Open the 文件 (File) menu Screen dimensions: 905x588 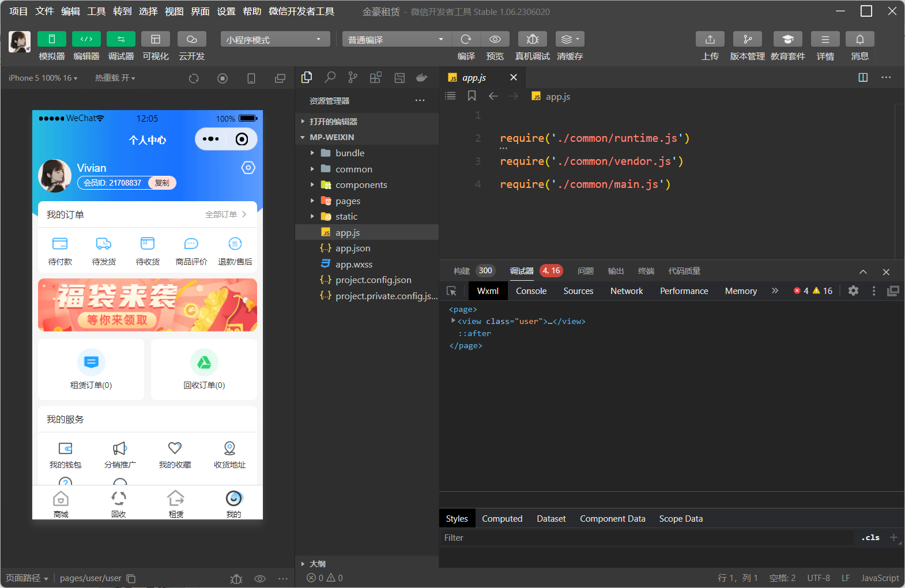44,11
